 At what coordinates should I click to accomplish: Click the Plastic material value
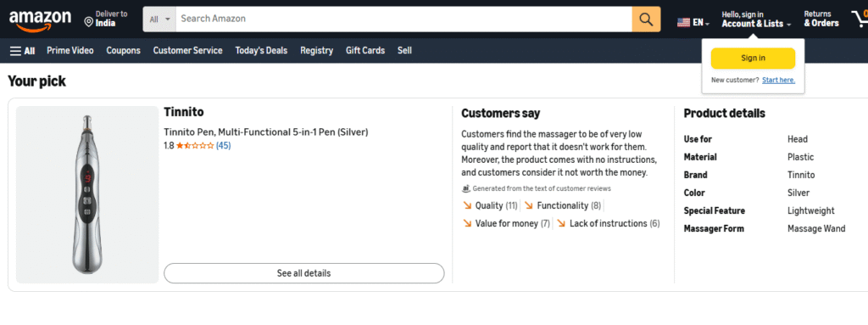[x=800, y=157]
